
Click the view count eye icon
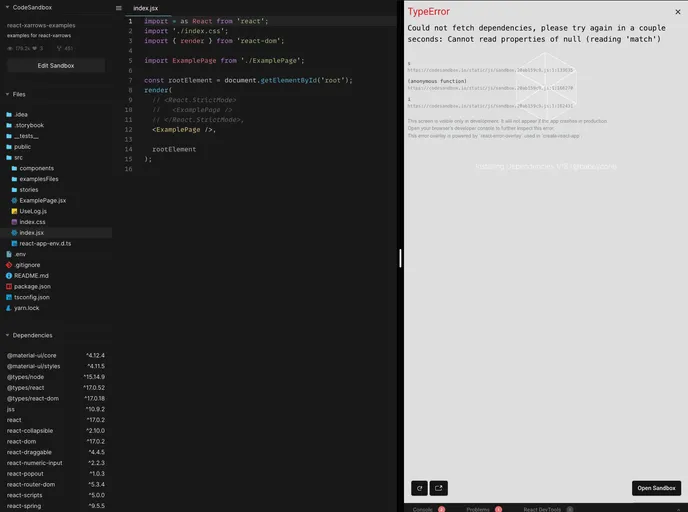(10, 48)
